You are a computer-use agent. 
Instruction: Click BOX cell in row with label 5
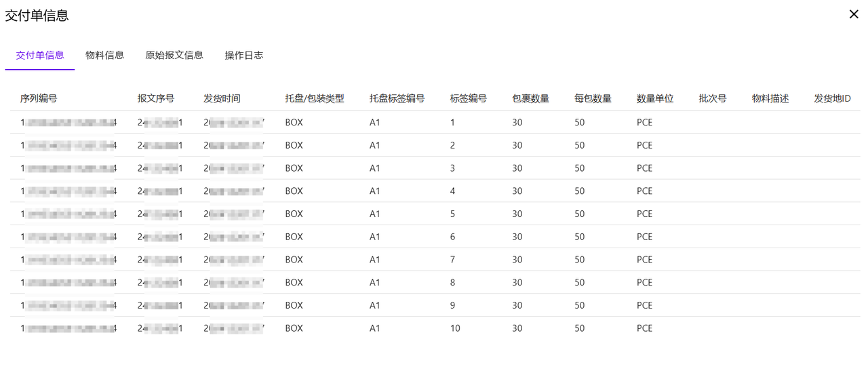294,214
